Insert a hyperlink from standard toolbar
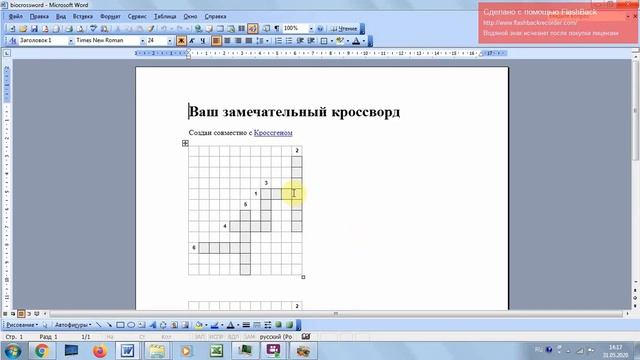Image resolution: width=640 pixels, height=360 pixels. pos(198,29)
